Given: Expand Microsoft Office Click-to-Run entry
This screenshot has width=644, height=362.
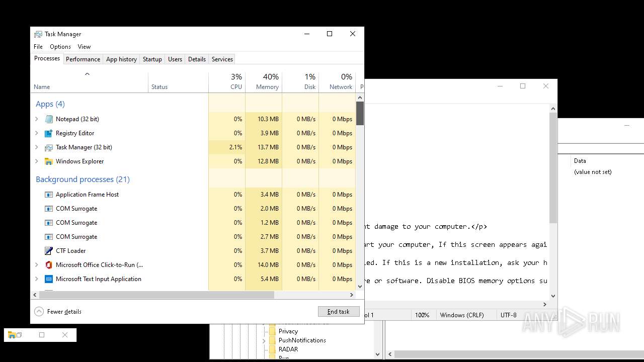Looking at the screenshot, I should pyautogui.click(x=36, y=265).
